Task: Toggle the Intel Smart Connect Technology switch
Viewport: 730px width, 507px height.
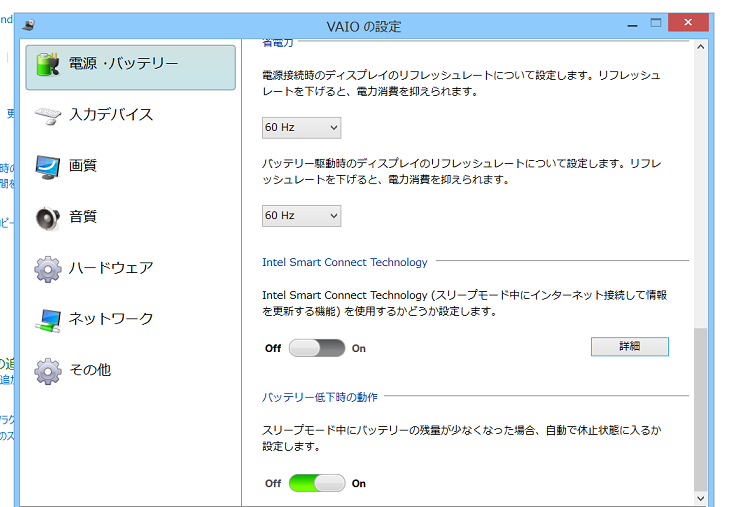Action: (x=317, y=348)
